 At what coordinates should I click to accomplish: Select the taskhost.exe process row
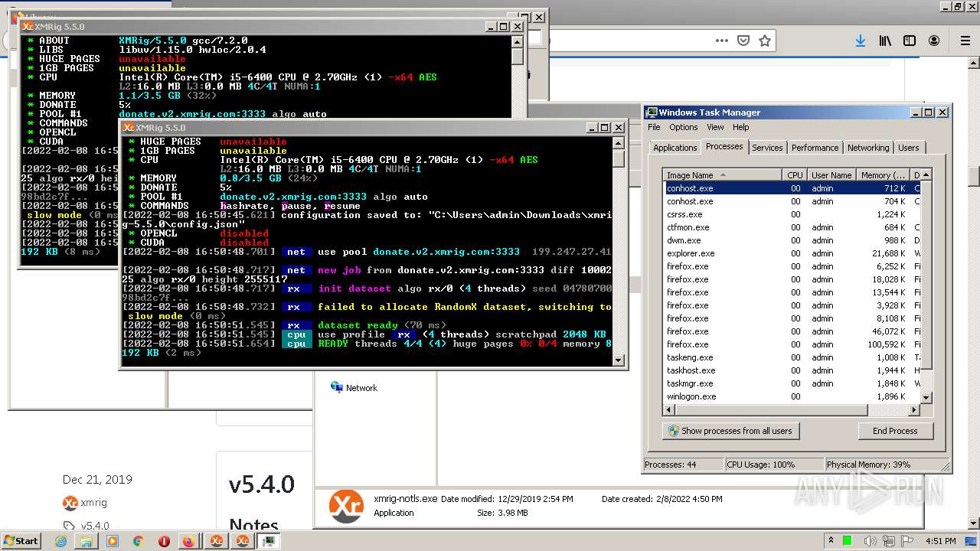pyautogui.click(x=791, y=370)
